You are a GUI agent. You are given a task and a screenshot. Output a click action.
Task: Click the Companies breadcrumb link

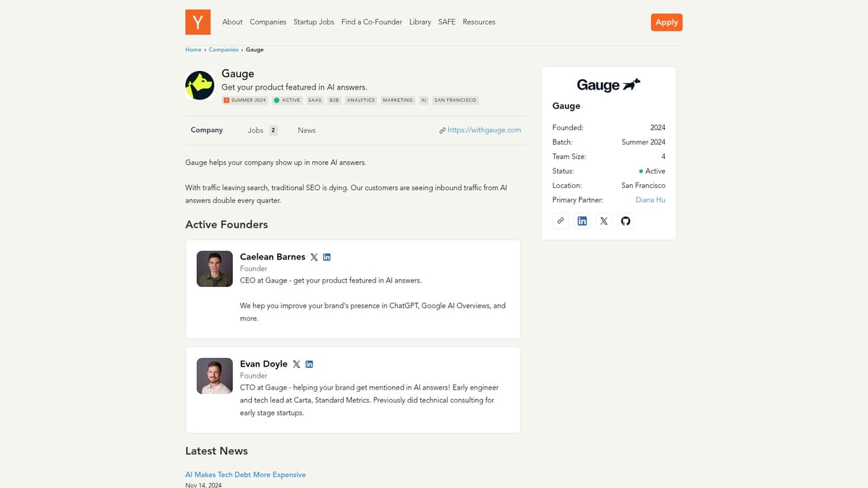click(224, 50)
